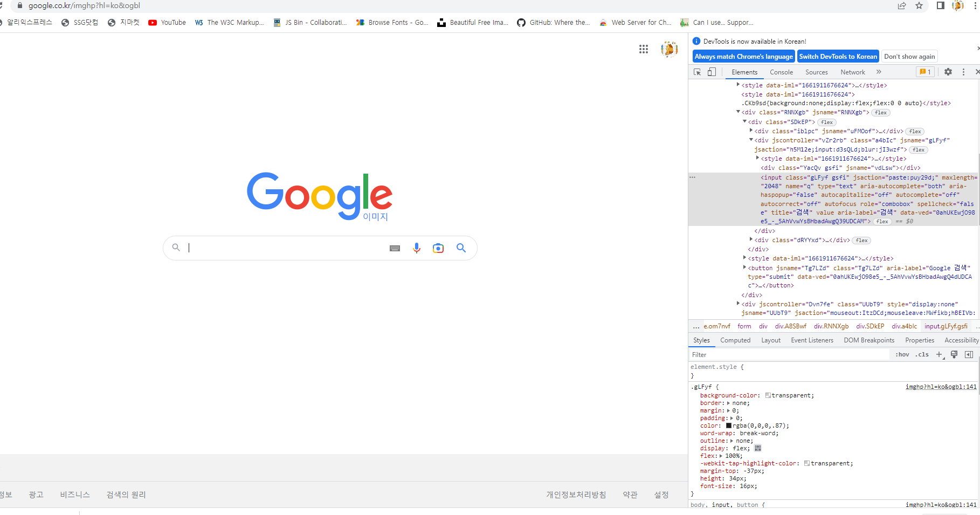980x515 pixels.
Task: Open the Event Listeners tab
Action: (x=812, y=340)
